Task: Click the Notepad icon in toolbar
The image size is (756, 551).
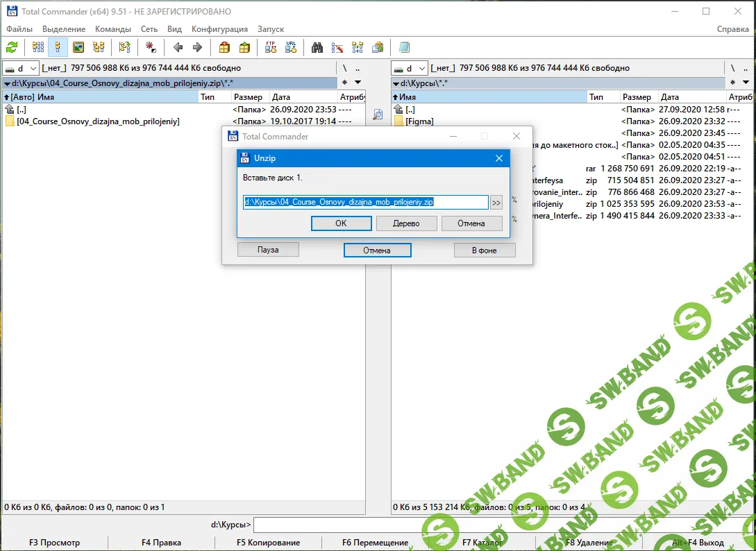Action: (x=404, y=47)
